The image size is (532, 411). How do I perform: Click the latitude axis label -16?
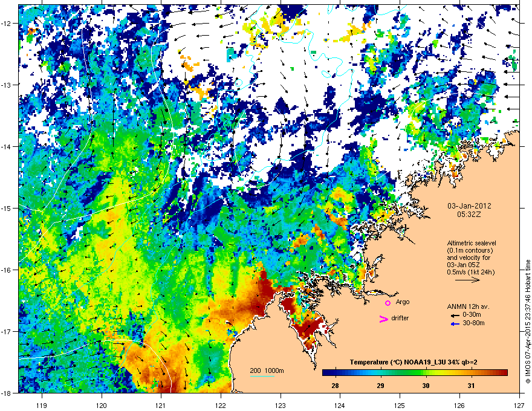click(6, 270)
